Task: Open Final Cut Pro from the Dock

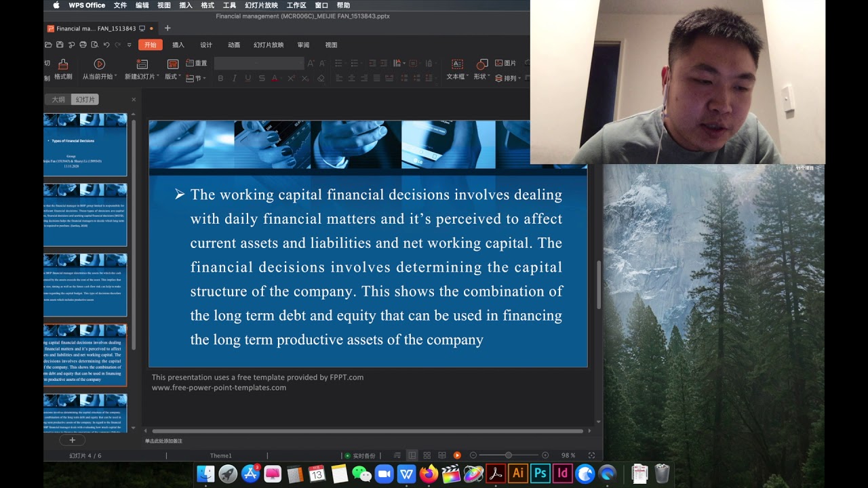Action: [451, 473]
